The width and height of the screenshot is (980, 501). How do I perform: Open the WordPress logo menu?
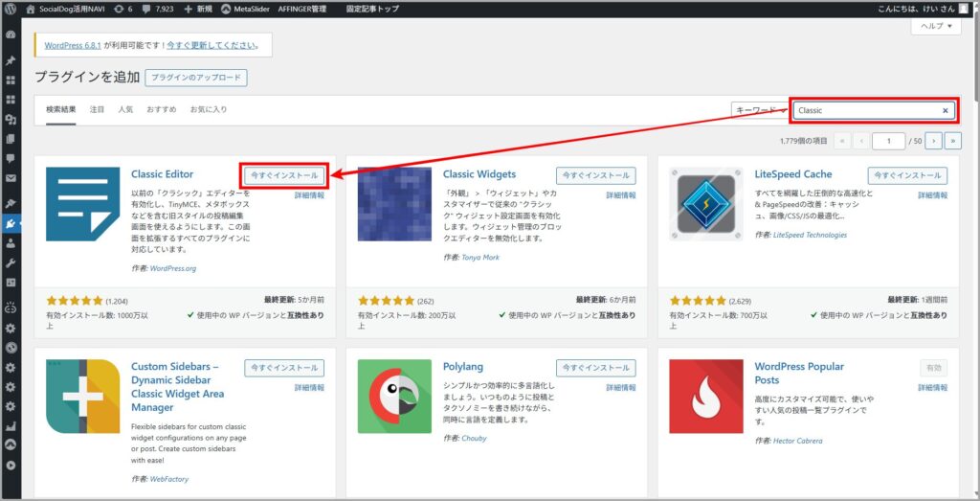(10, 10)
